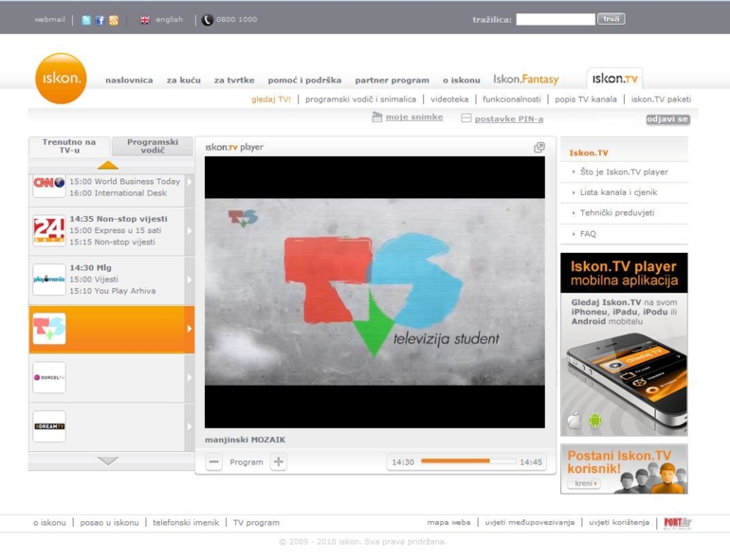Go to next program with plus button

tap(279, 461)
